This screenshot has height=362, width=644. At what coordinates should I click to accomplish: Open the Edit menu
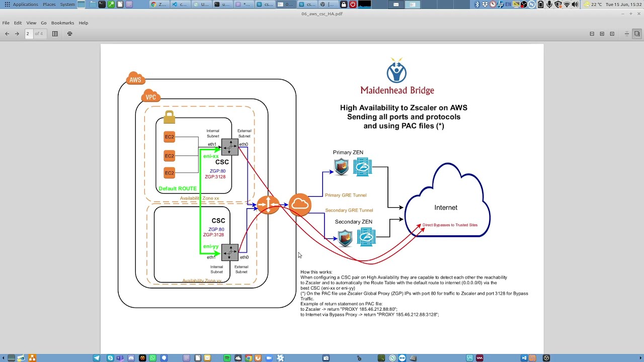point(18,23)
